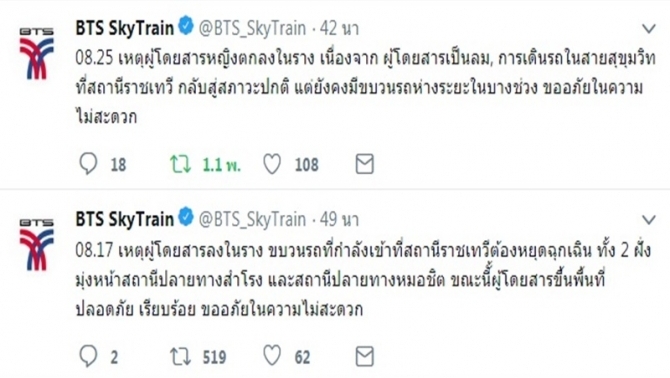
Task: Click 1.1 พ. retweet count
Action: (221, 165)
